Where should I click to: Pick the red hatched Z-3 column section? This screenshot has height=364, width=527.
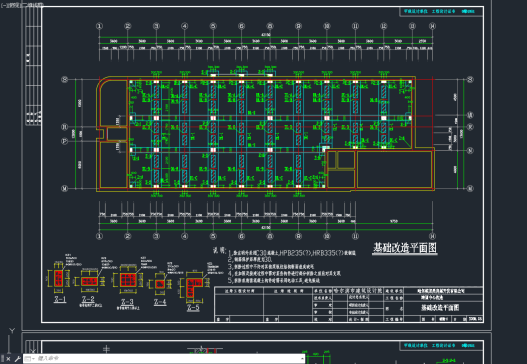pyautogui.click(x=128, y=280)
